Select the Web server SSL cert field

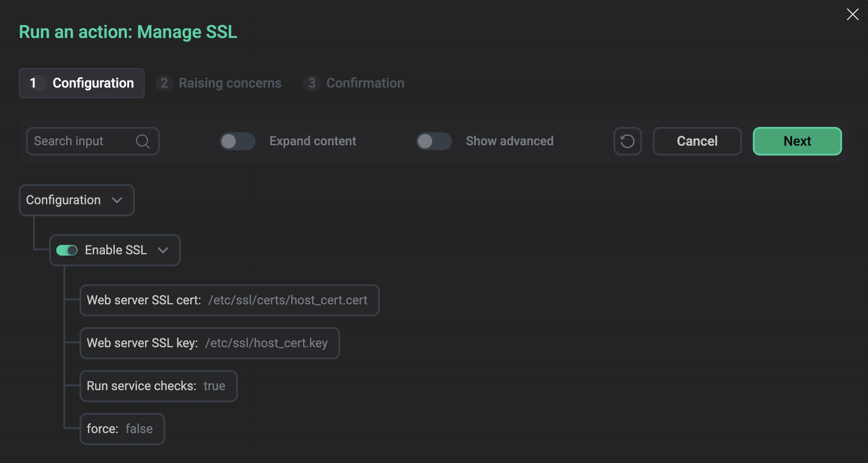click(230, 300)
